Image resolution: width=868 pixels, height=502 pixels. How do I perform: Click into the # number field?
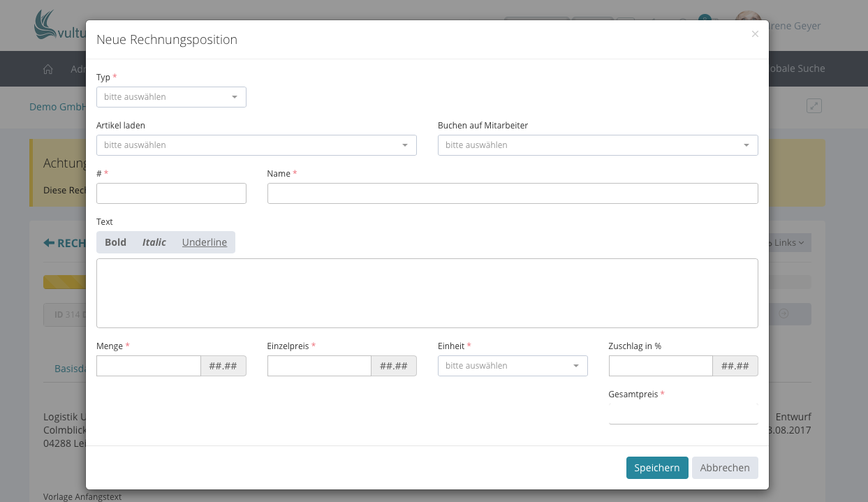pos(171,193)
